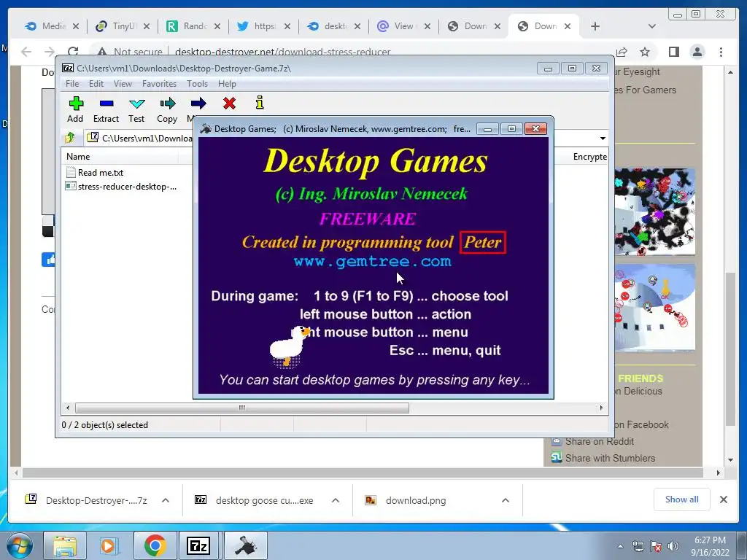Screen dimensions: 747x560
Task: Select the stress-reducer-desktop file entry
Action: [121, 186]
